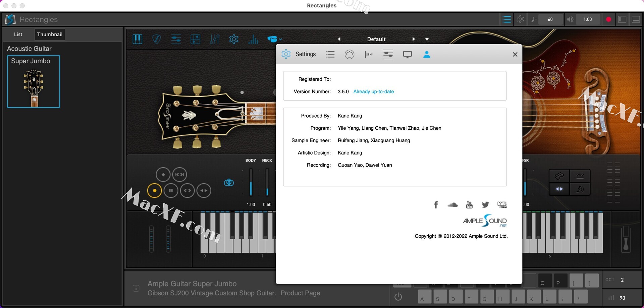
Task: Open Ample Sound SoundCloud icon
Action: point(452,205)
